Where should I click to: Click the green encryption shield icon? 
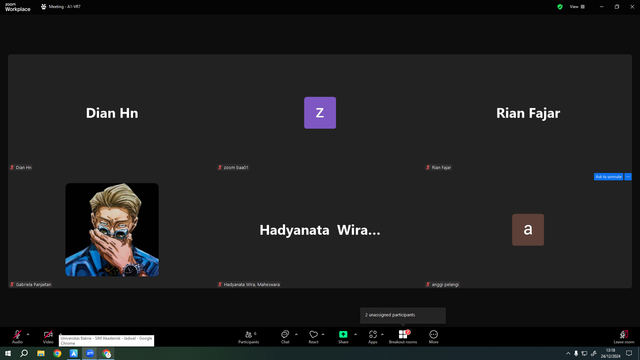pyautogui.click(x=560, y=7)
